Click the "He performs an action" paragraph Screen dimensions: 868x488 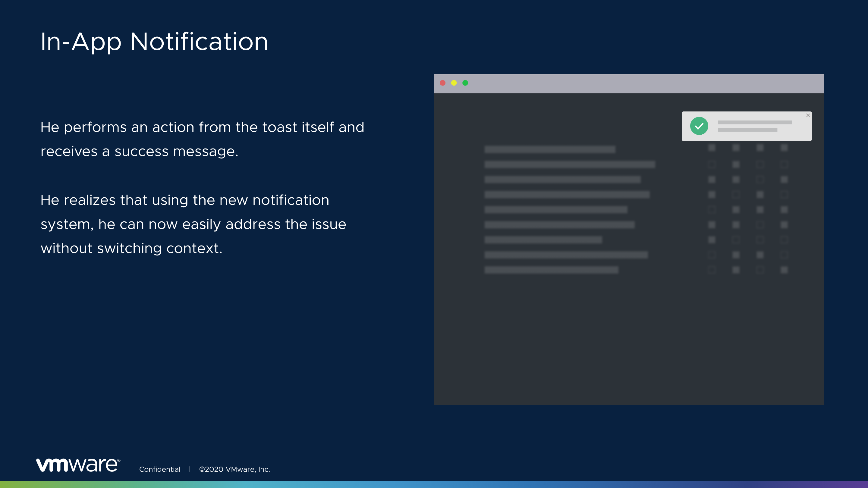pos(202,139)
